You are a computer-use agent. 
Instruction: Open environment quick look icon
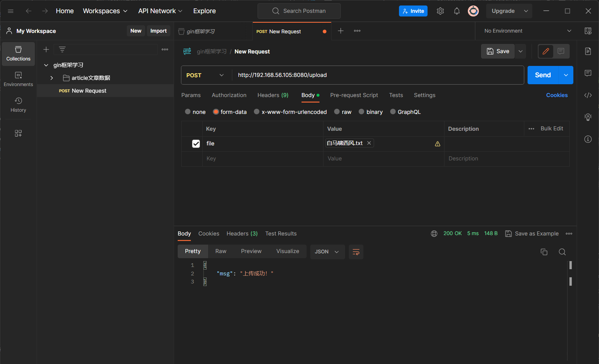coord(588,31)
